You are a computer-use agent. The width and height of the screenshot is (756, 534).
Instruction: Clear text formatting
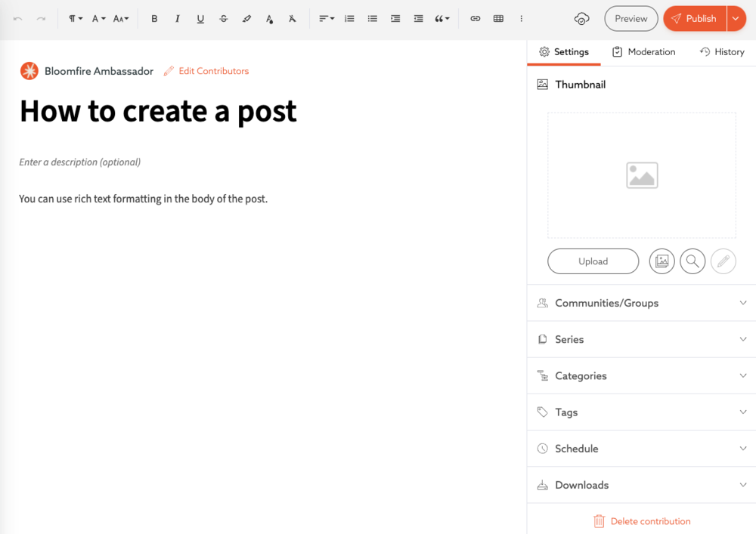pos(292,19)
